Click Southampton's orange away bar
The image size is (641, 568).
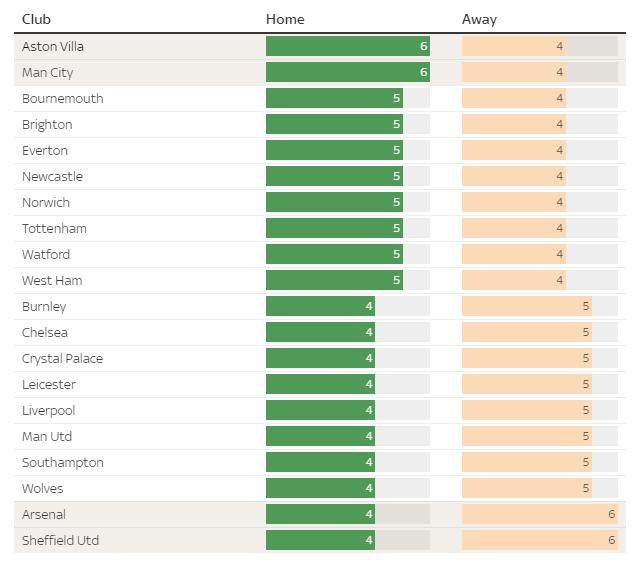(526, 462)
